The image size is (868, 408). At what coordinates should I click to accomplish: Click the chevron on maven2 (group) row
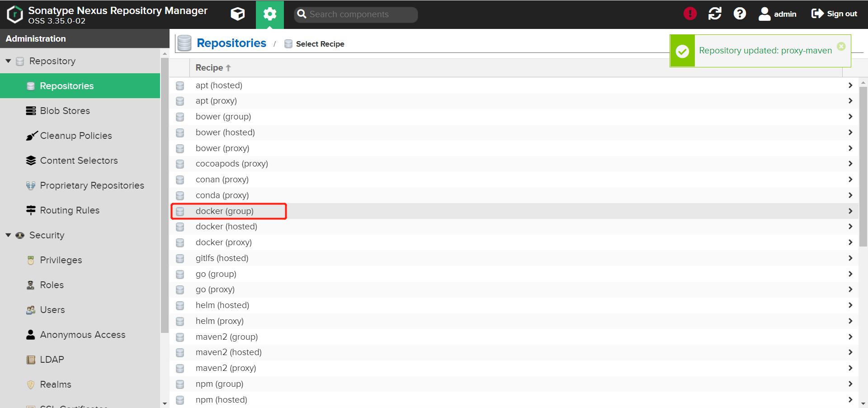850,337
